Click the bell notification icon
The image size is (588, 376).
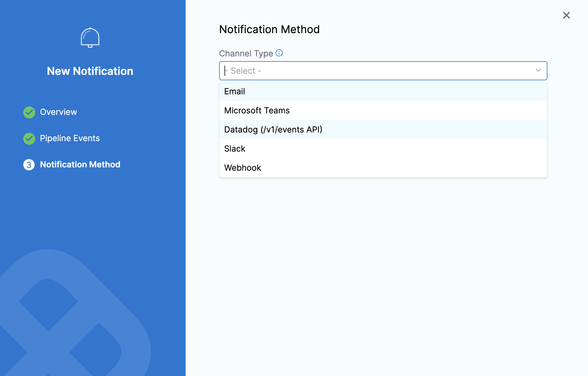[90, 38]
